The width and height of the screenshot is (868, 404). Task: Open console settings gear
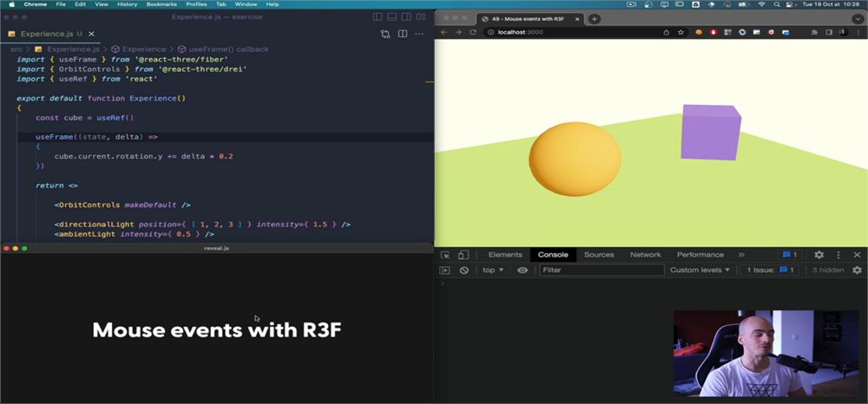point(857,270)
